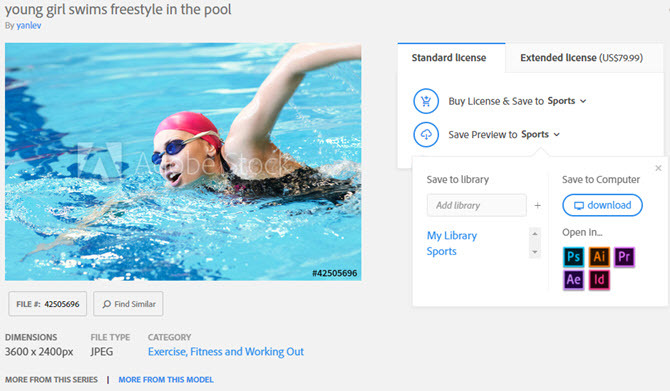The height and width of the screenshot is (391, 670).
Task: Click the image title text
Action: 118,9
